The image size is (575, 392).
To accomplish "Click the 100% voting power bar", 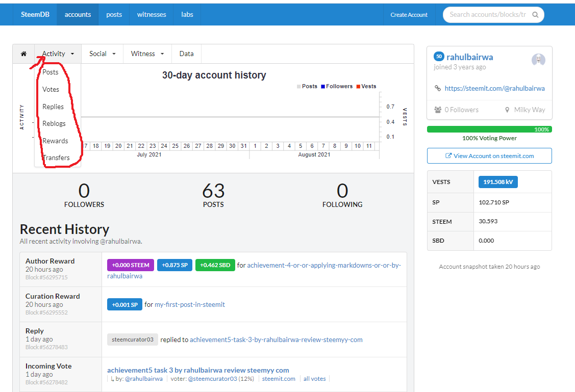I will (489, 129).
